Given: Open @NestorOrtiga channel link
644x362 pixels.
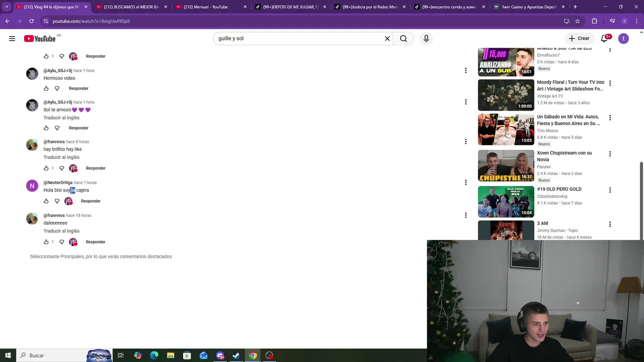Looking at the screenshot, I should [58, 183].
